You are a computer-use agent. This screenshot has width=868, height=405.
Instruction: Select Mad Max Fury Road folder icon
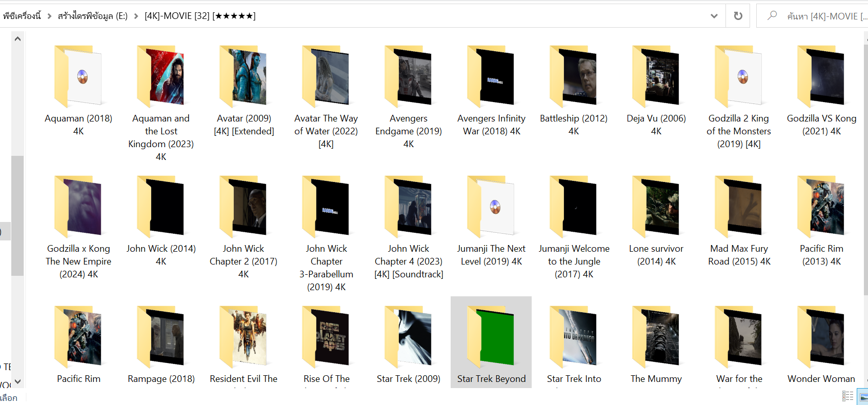[x=739, y=207]
